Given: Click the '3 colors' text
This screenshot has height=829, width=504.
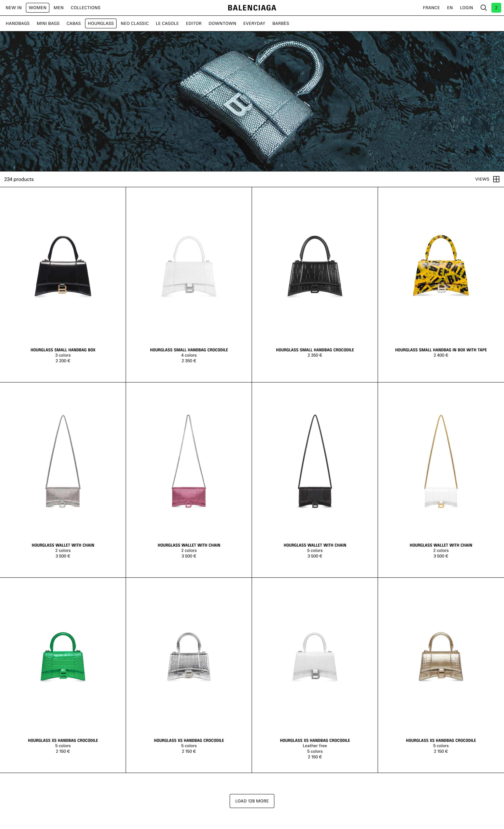Looking at the screenshot, I should pos(63,355).
